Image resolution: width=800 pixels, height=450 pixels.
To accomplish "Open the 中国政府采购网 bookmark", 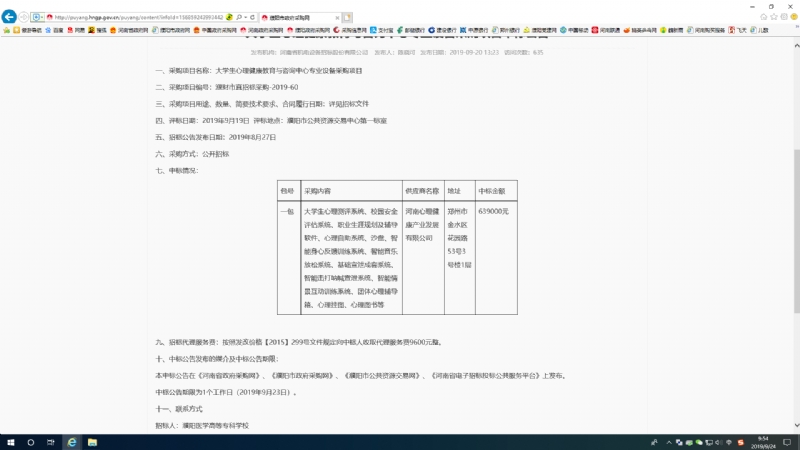I will pos(215,30).
